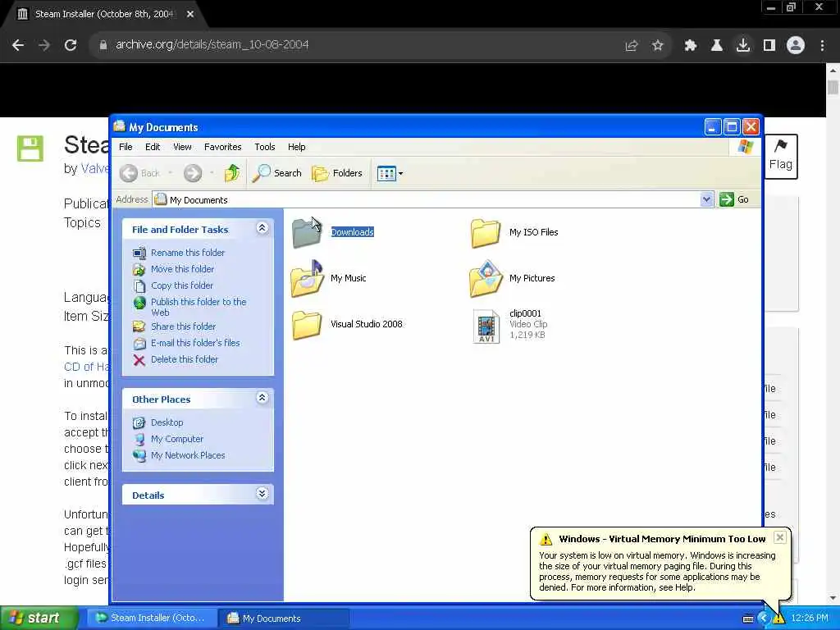Open the Favorites menu
The image size is (840, 630).
pos(223,147)
